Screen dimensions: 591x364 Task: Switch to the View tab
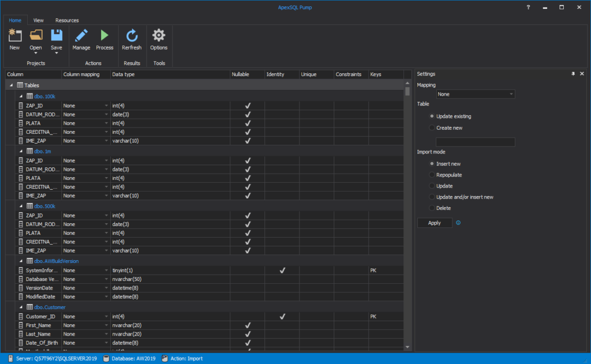(38, 20)
